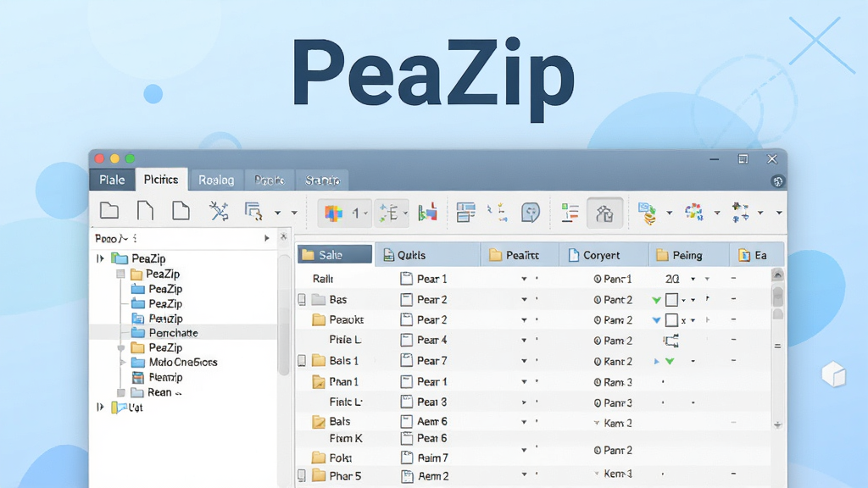Click the blue down arrow in Peaokt row
868x488 pixels.
656,320
